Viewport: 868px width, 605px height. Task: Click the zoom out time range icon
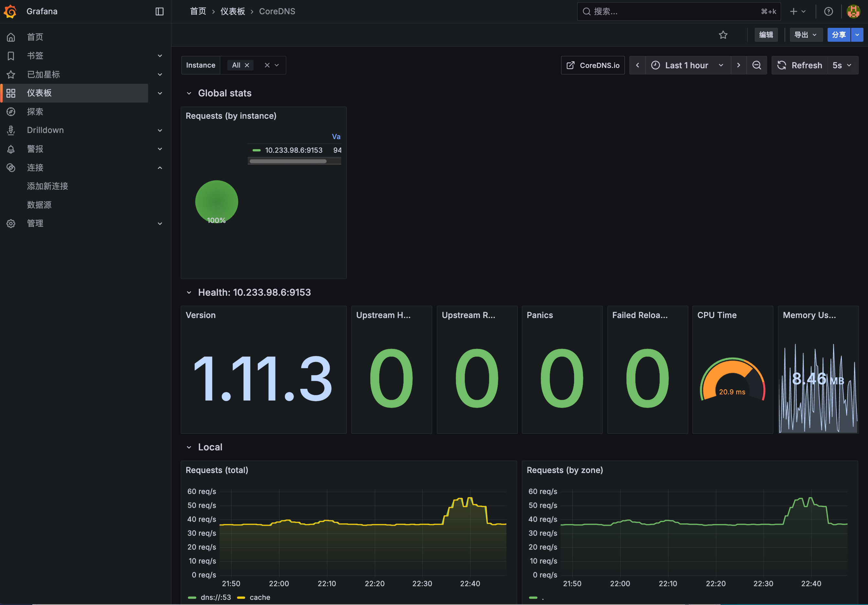[x=756, y=65]
